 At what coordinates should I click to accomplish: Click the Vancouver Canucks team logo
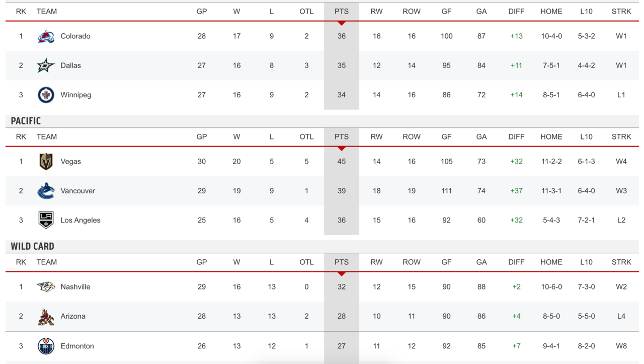pos(46,191)
